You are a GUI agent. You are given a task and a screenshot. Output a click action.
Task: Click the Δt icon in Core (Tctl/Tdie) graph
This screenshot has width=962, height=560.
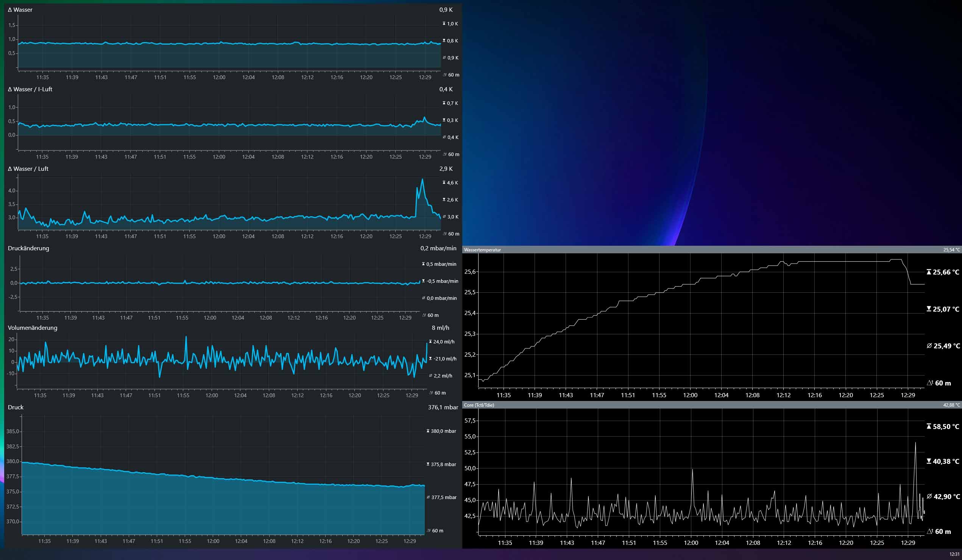click(930, 531)
